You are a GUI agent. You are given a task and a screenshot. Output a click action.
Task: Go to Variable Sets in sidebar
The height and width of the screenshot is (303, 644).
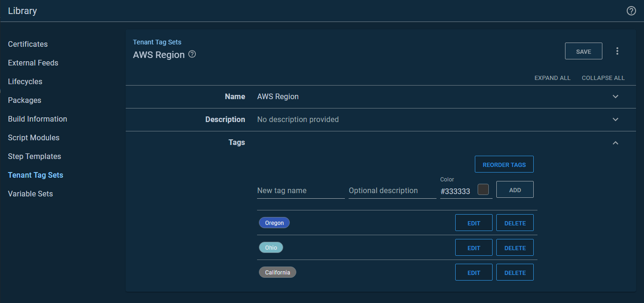[30, 194]
